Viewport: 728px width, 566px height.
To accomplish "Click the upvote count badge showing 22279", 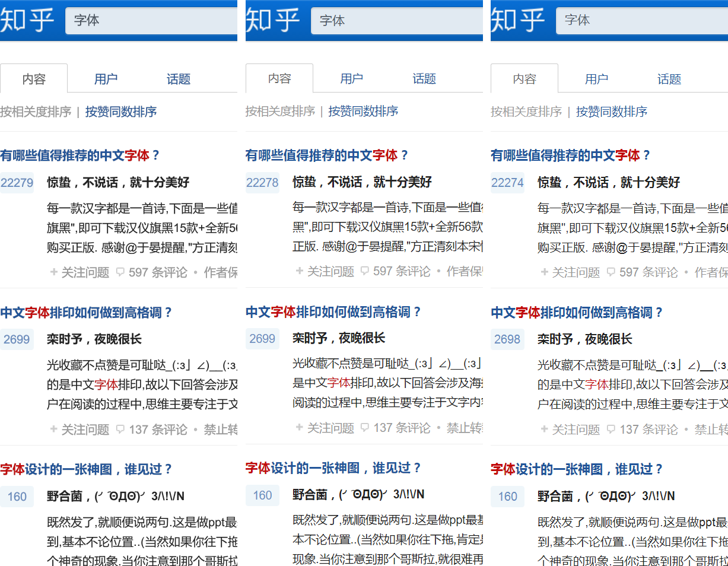I will tap(17, 182).
